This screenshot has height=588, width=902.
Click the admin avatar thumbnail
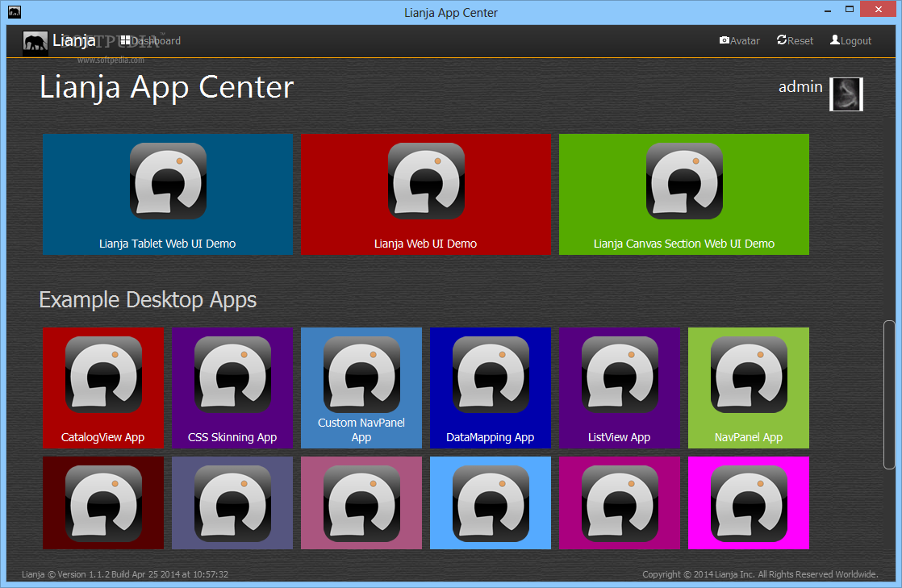click(846, 94)
